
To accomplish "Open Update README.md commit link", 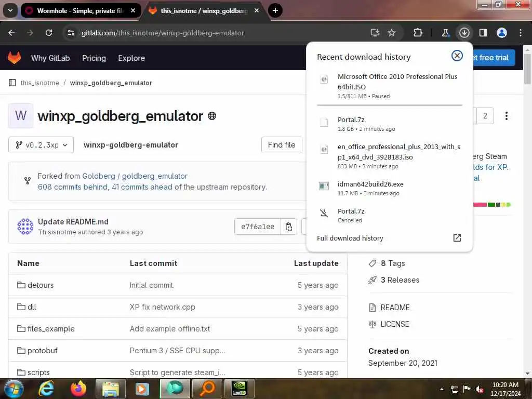I will (x=73, y=221).
